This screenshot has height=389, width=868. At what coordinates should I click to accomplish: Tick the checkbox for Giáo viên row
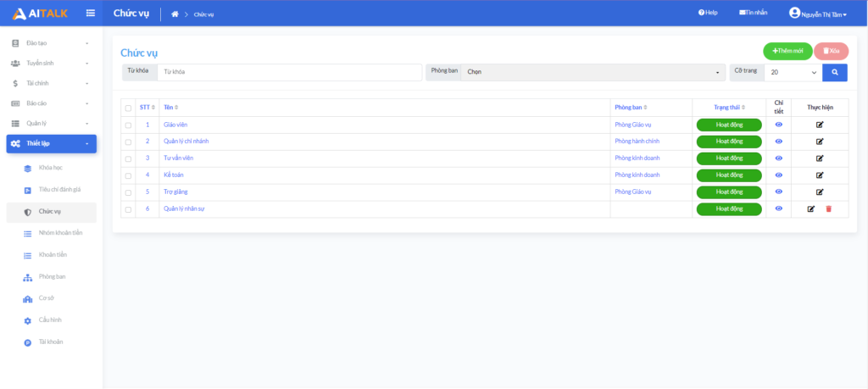pos(128,125)
